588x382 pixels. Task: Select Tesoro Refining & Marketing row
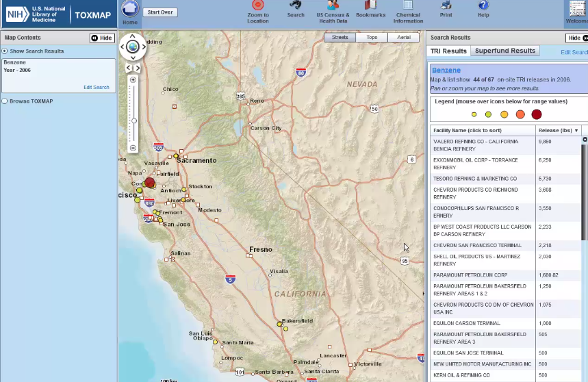click(505, 179)
